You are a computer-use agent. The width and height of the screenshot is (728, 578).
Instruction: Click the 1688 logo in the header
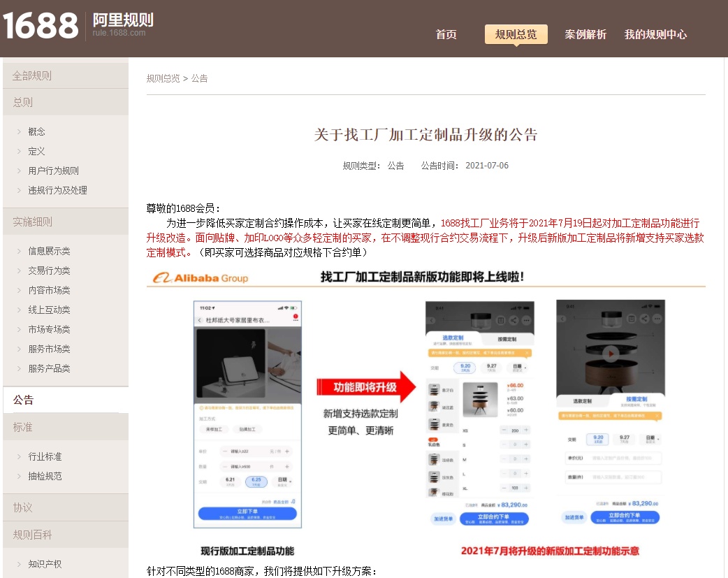[41, 27]
